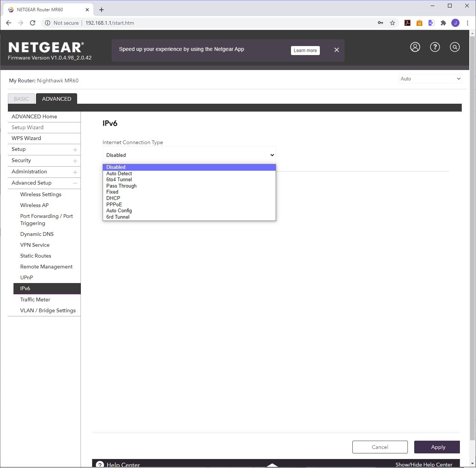Open Remote Management page
Viewport: 476px width, 468px height.
(47, 267)
